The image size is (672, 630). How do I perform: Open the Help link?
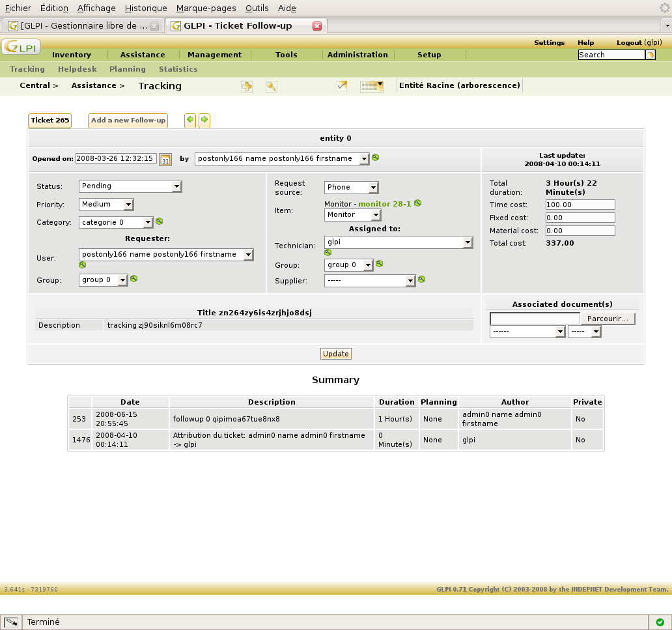pyautogui.click(x=585, y=42)
